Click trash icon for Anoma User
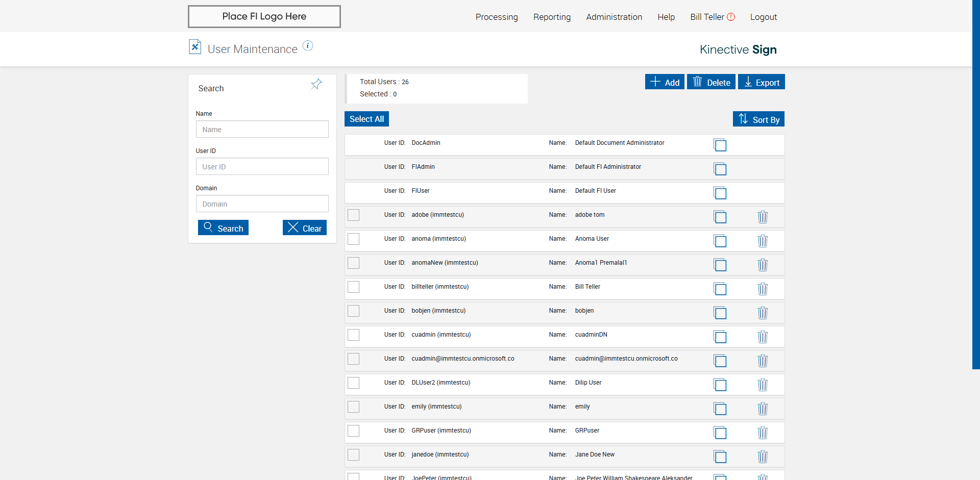The width and height of the screenshot is (980, 480). coord(763,241)
